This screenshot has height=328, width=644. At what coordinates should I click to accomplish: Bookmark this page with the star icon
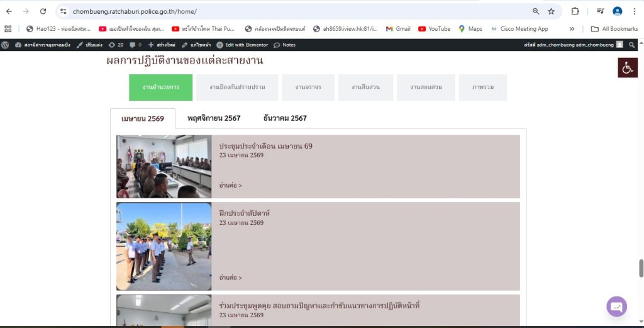(x=551, y=11)
